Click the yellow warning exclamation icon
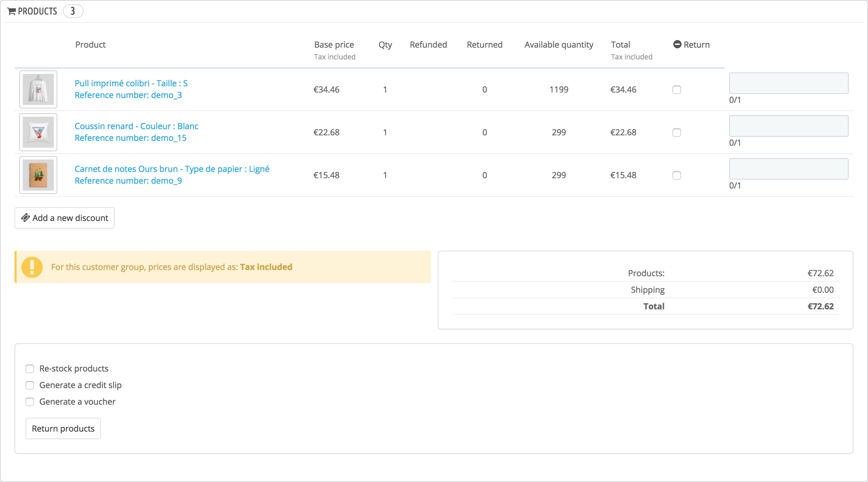Image resolution: width=868 pixels, height=482 pixels. coord(32,267)
